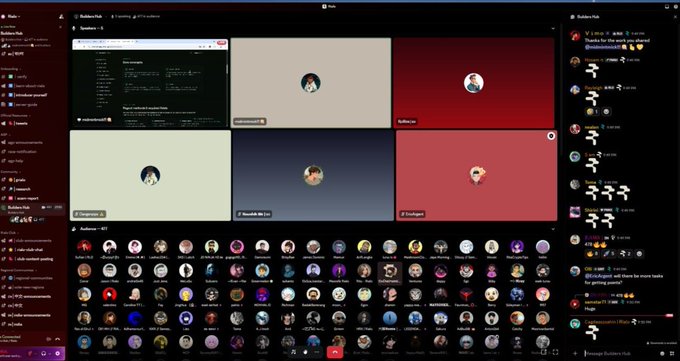Click the fire reaction showing 8
Screen dimensions: 680x361
pos(592,254)
